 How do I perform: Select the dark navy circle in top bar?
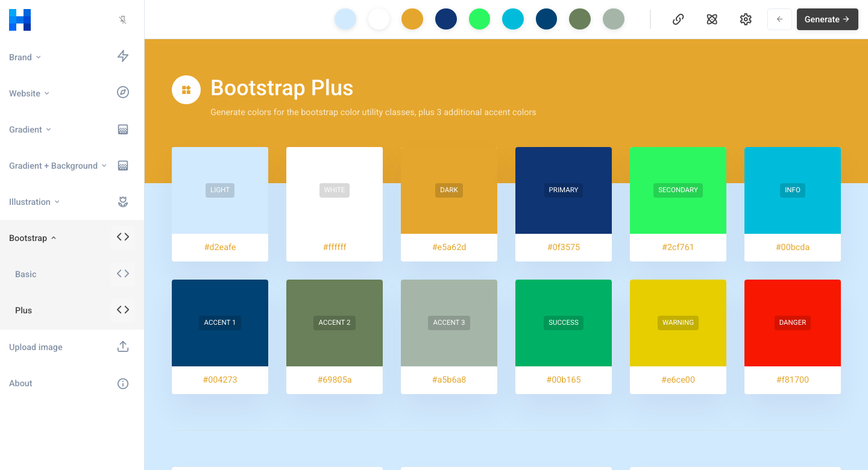[446, 19]
